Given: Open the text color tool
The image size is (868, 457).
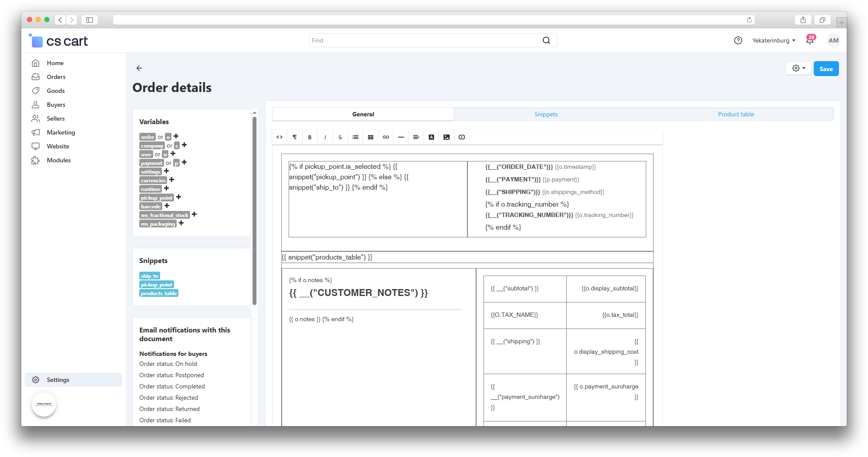Looking at the screenshot, I should coord(431,137).
